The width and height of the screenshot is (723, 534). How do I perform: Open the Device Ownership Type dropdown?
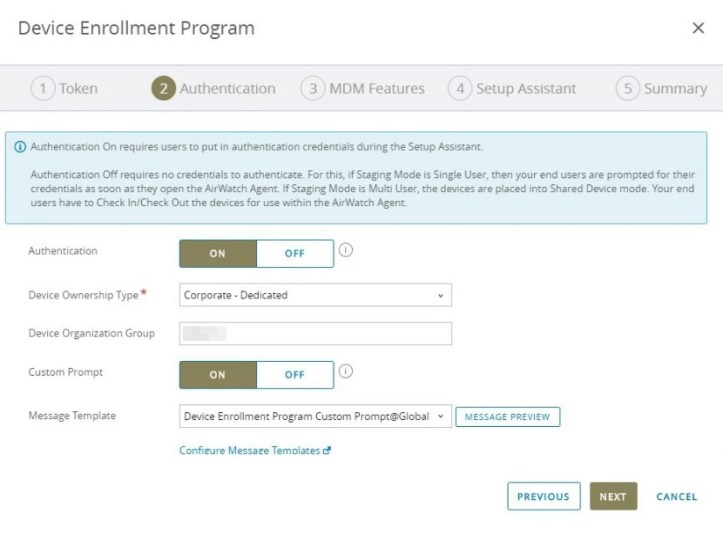[x=315, y=295]
